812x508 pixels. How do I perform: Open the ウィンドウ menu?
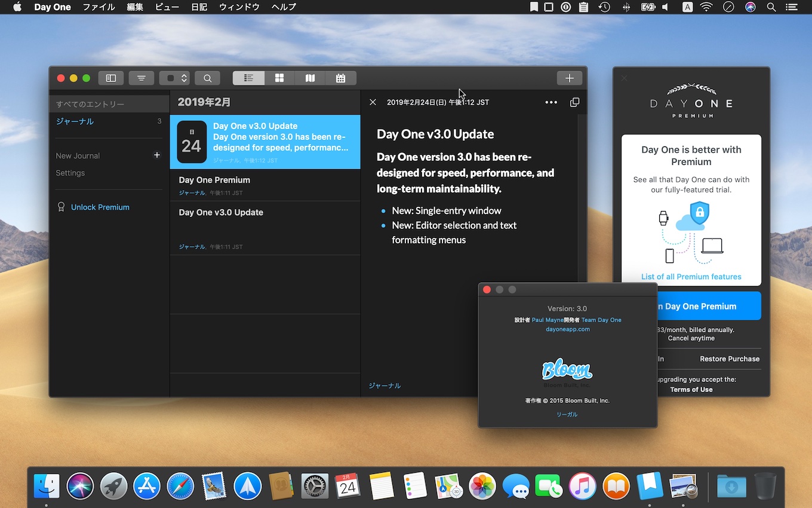tap(239, 7)
